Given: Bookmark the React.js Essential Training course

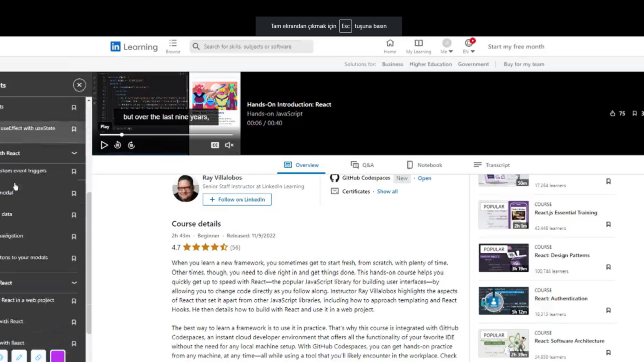Looking at the screenshot, I should tap(608, 224).
